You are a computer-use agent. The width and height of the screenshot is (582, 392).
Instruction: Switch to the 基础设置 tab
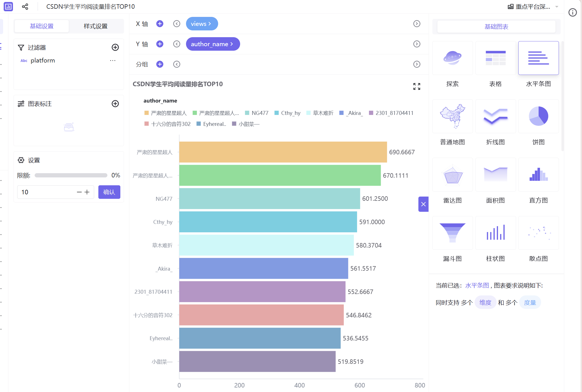42,26
